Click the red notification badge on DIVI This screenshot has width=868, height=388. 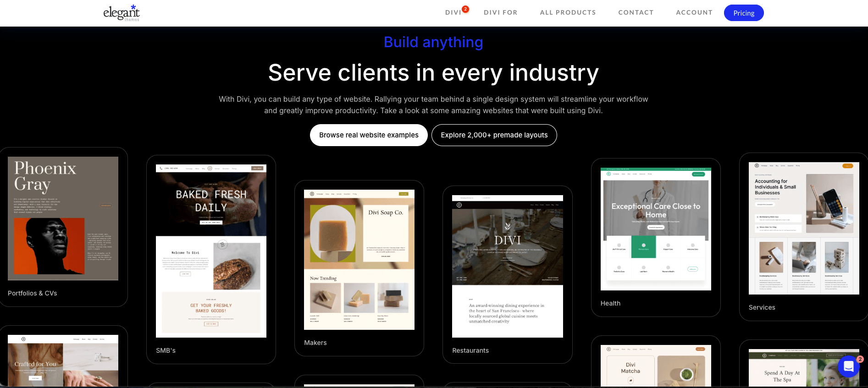click(x=465, y=9)
